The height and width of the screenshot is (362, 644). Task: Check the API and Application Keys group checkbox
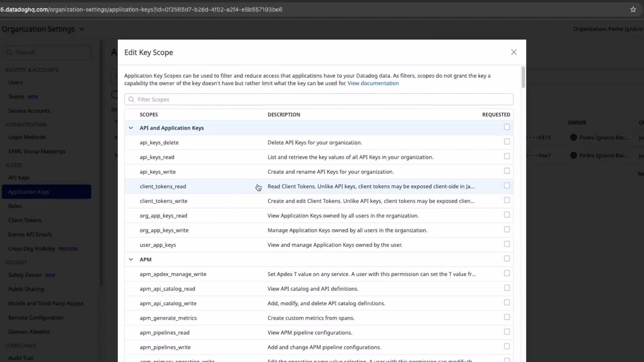pos(507,127)
